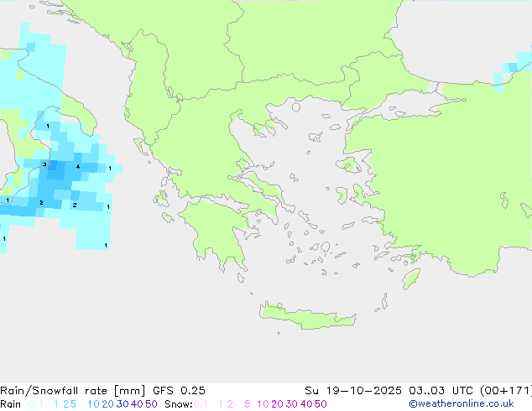The width and height of the screenshot is (532, 411).
Task: Click the Rain/Snowfall rate [mm] title text
Action: pos(73,391)
